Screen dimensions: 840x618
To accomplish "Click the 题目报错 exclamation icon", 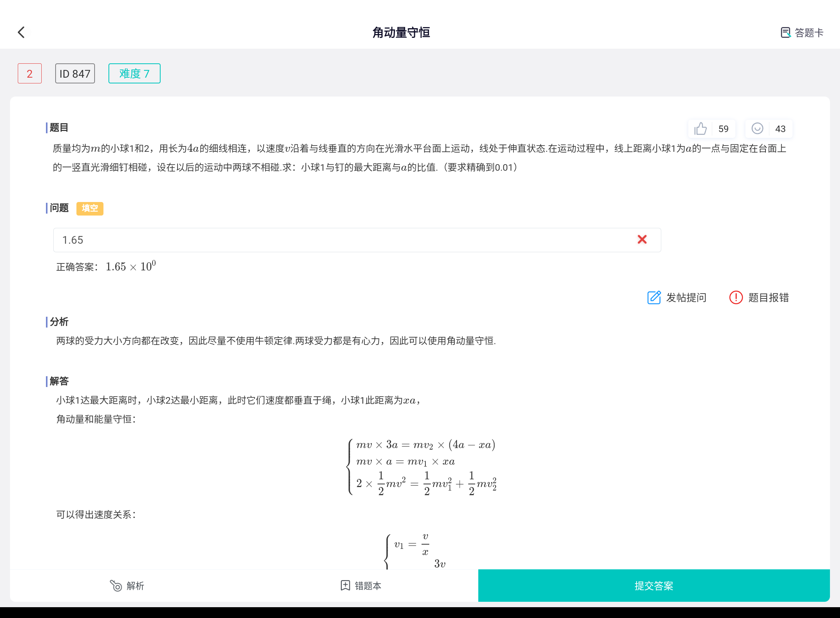I will (x=736, y=297).
